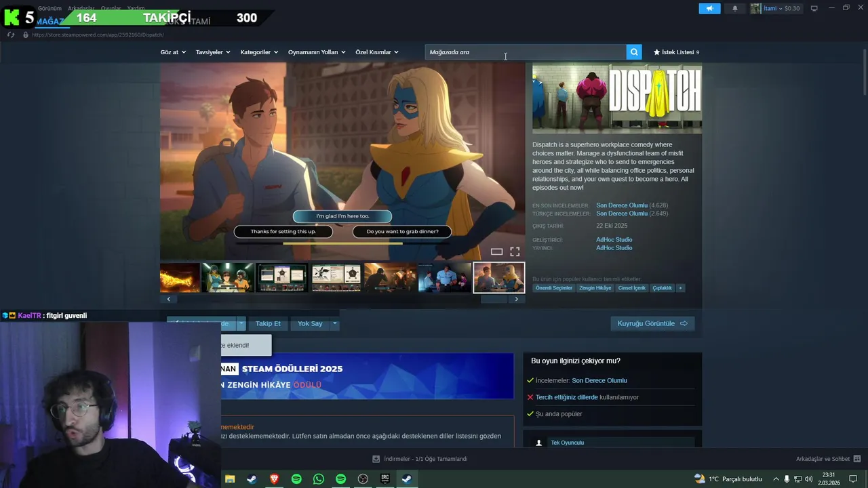Open the Windows notification center icon
868x488 pixels.
point(853,479)
